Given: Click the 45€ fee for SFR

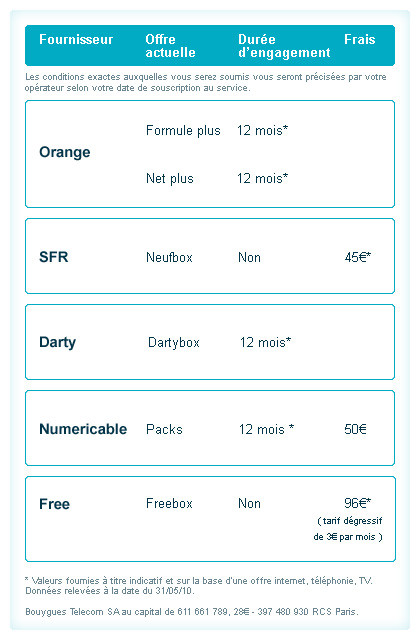Looking at the screenshot, I should pos(358,257).
